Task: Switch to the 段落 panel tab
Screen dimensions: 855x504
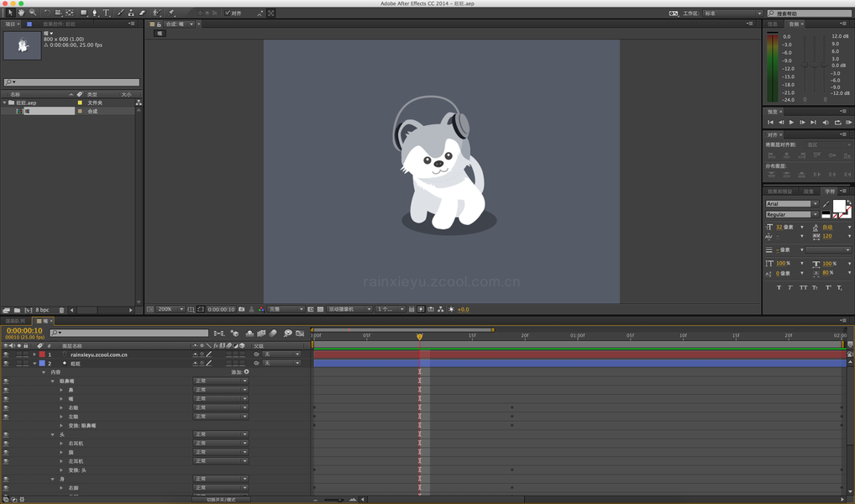Action: click(x=809, y=192)
